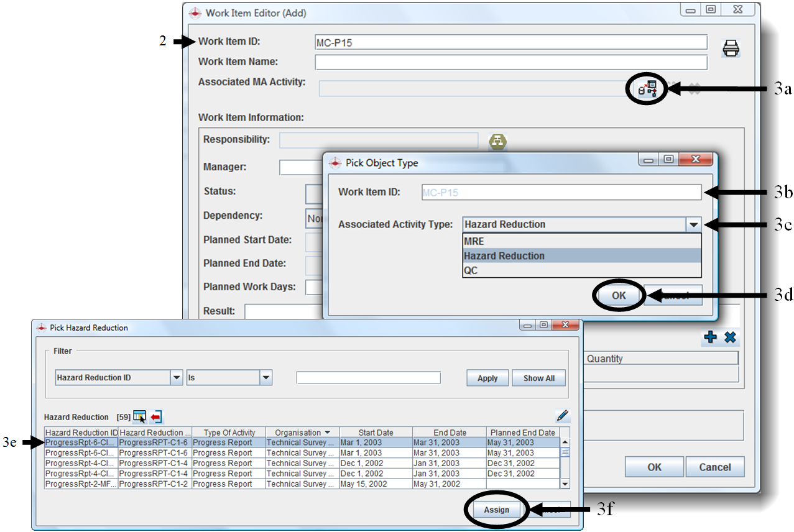This screenshot has width=794, height=532.
Task: Click the printer icon in Work Item Editor
Action: (x=731, y=48)
